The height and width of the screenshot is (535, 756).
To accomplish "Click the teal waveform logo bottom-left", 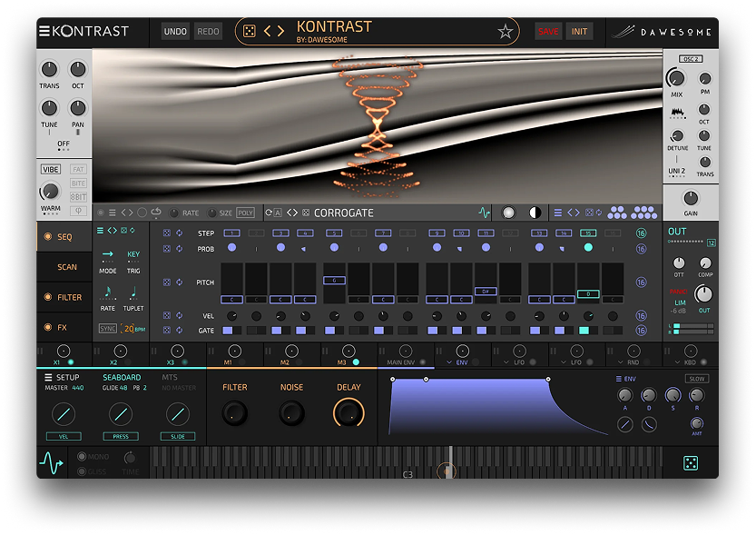I will (x=51, y=463).
